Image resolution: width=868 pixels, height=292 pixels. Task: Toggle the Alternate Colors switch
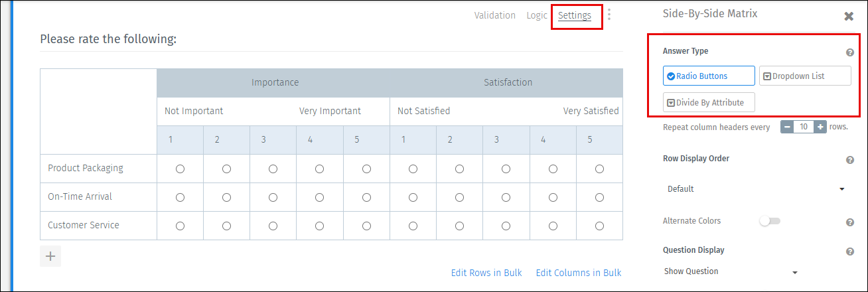point(770,221)
